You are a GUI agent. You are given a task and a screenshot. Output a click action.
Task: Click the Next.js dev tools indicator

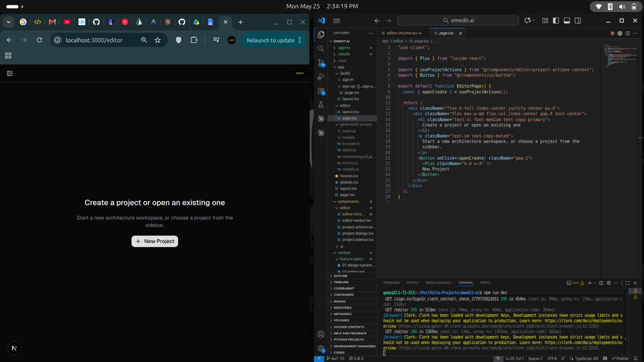click(x=14, y=349)
